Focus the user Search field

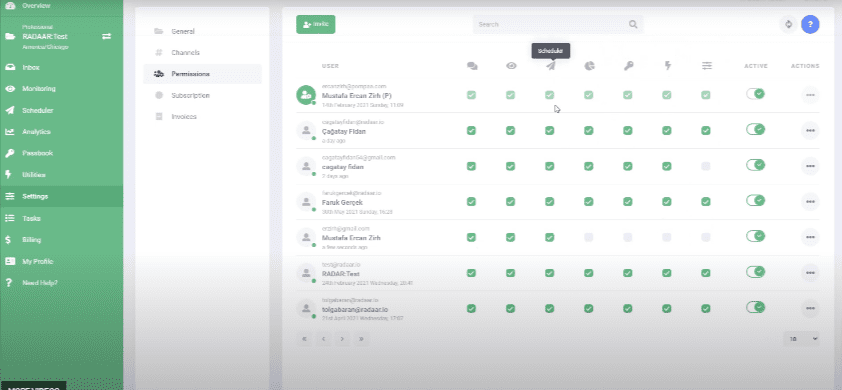coord(558,24)
